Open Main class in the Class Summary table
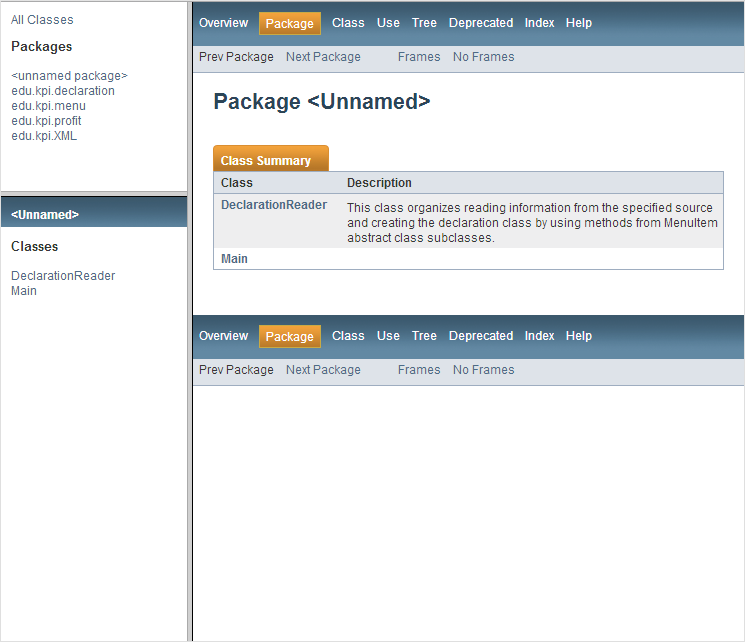The height and width of the screenshot is (642, 745). (234, 259)
